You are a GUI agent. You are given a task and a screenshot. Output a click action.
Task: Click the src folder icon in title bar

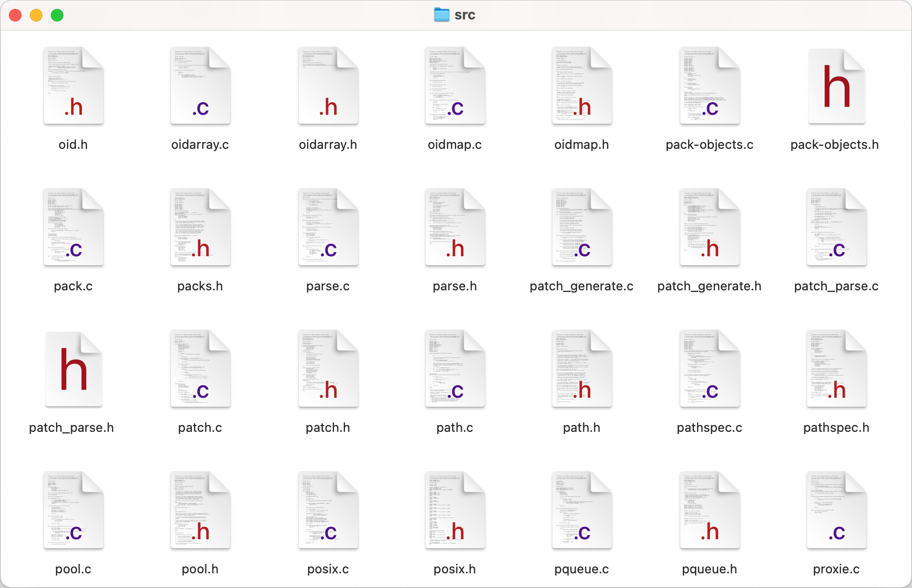point(442,15)
